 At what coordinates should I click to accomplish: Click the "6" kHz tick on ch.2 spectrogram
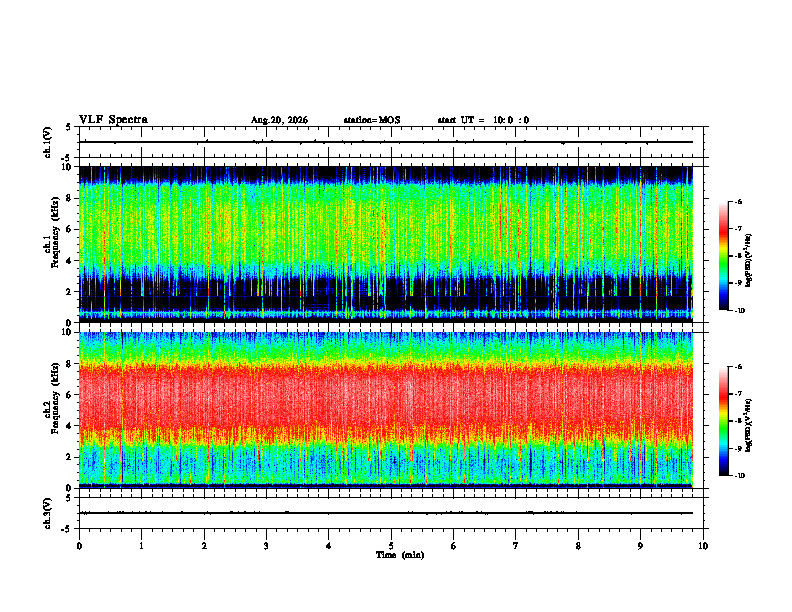tap(70, 395)
